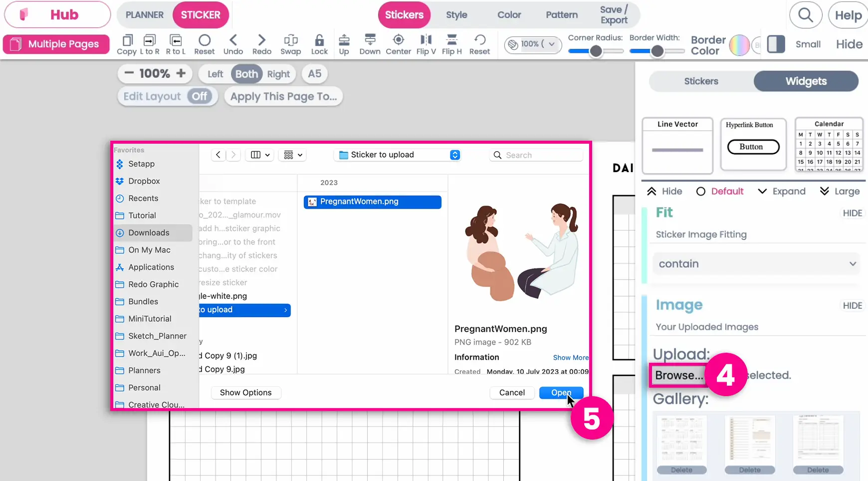This screenshot has width=868, height=481.
Task: Click the Border Color rainbow swatch
Action: pos(739,45)
